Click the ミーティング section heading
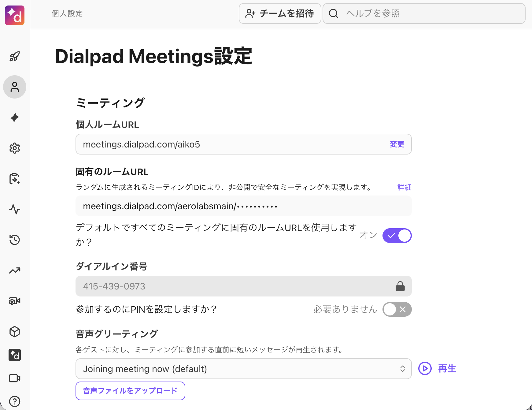532x410 pixels. tap(110, 103)
